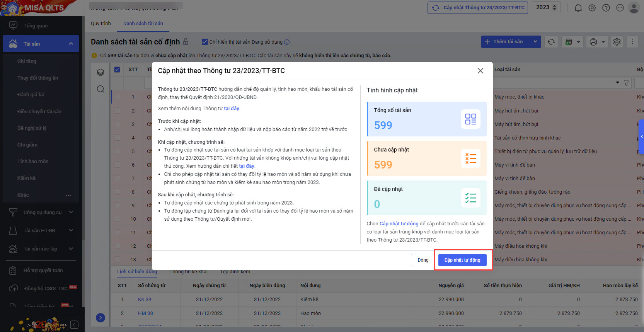Click the notification bell icon
Viewport: 644px width, 332px height.
click(x=578, y=8)
